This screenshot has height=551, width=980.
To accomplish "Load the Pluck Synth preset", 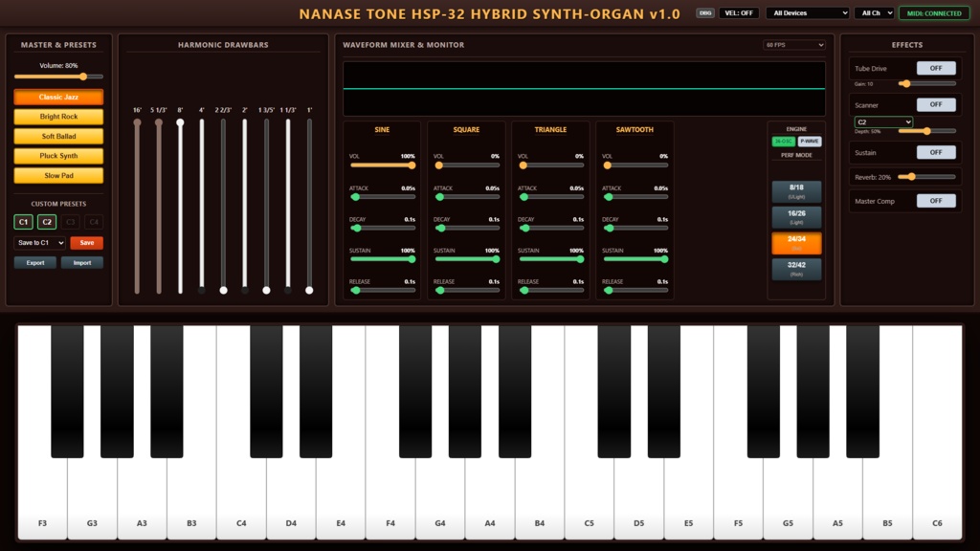I will (58, 156).
